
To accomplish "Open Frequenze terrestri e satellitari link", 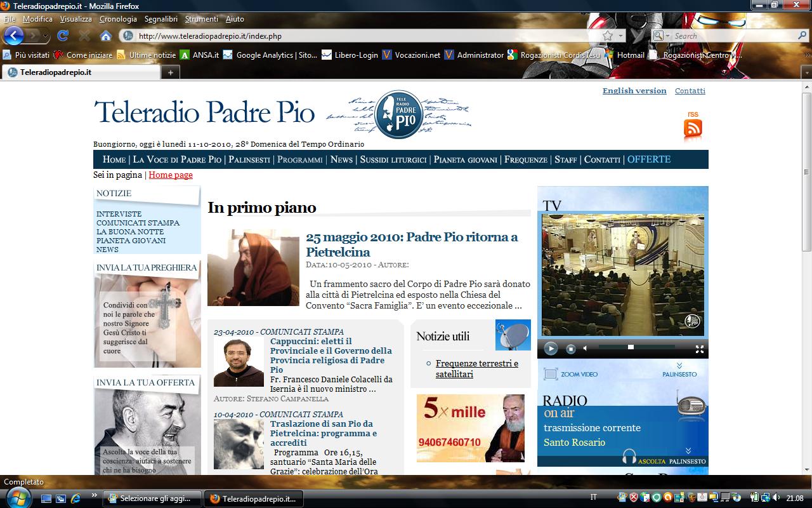I will [477, 368].
